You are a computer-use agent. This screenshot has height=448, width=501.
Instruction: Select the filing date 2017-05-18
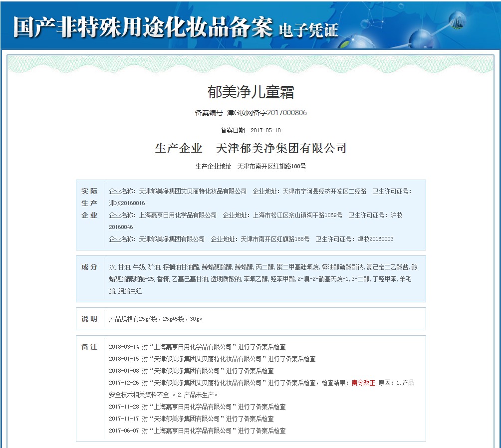(x=265, y=130)
